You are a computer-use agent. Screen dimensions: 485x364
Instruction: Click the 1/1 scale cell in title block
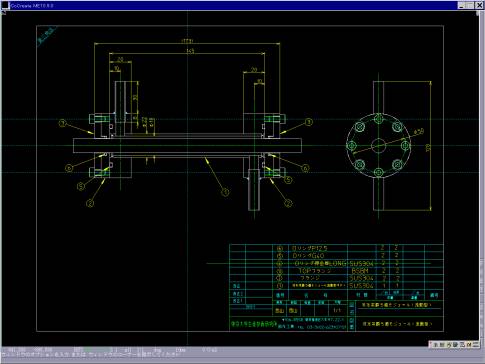338,310
